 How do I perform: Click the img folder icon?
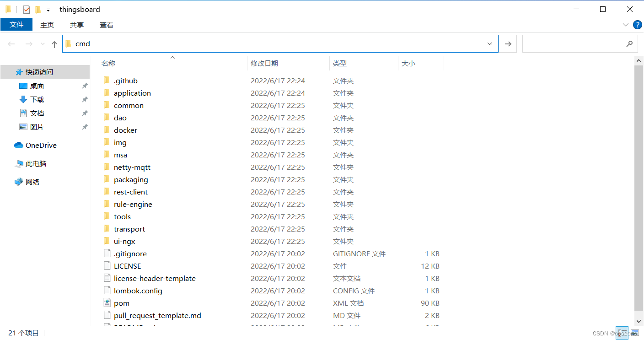coord(107,142)
